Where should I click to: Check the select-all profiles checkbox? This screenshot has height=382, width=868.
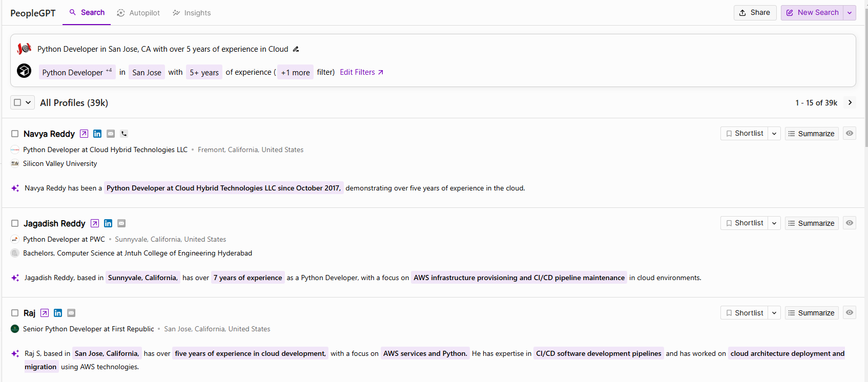pyautogui.click(x=17, y=102)
